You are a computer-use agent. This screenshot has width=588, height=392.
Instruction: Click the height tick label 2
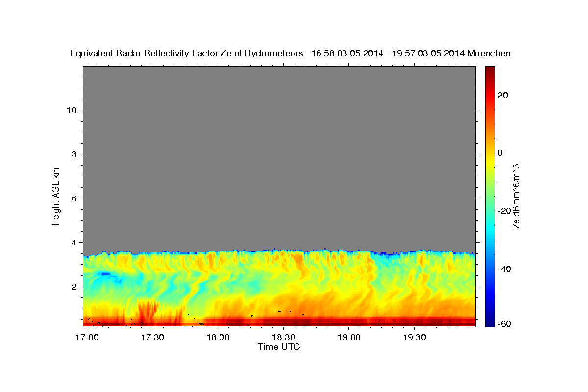[73, 286]
